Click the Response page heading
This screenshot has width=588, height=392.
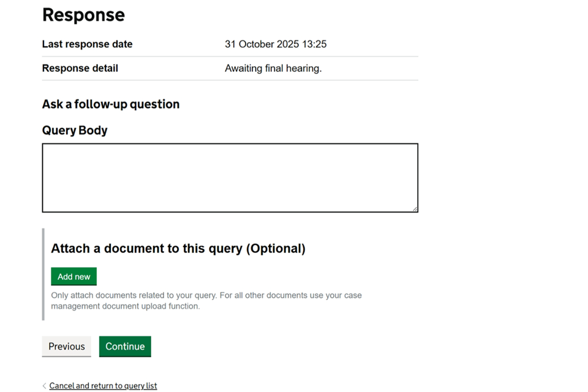pos(83,15)
